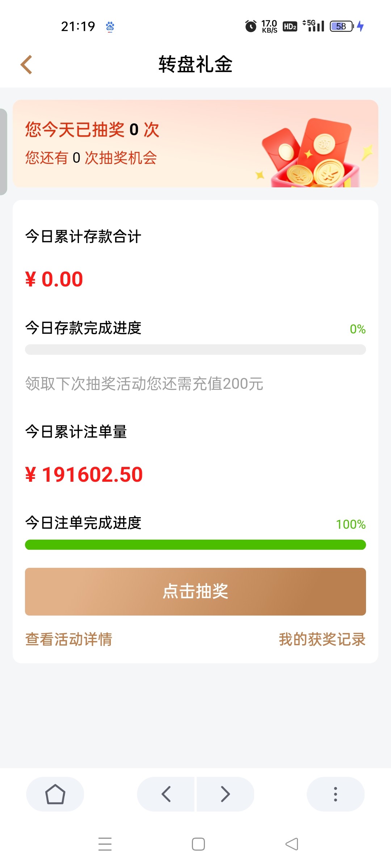
Task: Tap the 您今天已抽奖 0 次 banner text
Action: pos(92,129)
